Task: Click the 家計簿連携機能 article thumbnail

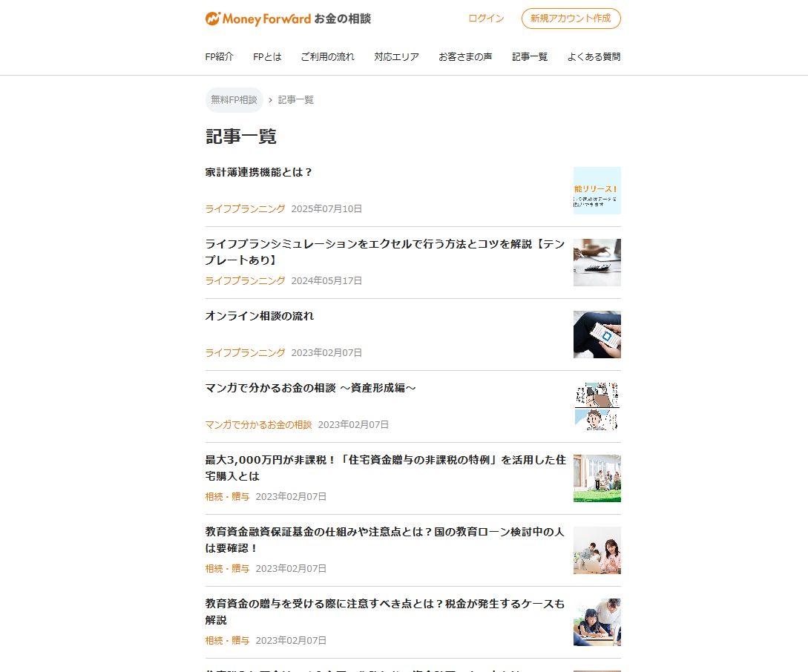Action: 597,191
